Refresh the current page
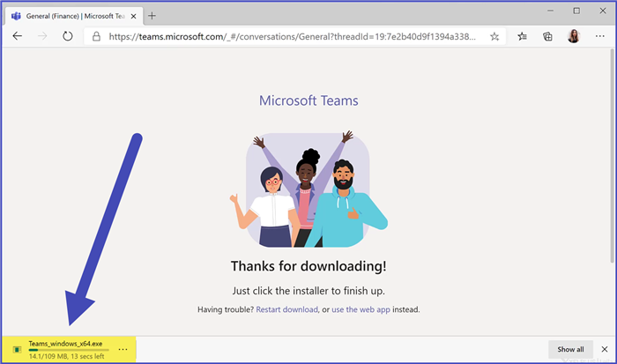Viewport: 617px width, 364px height. pos(67,36)
